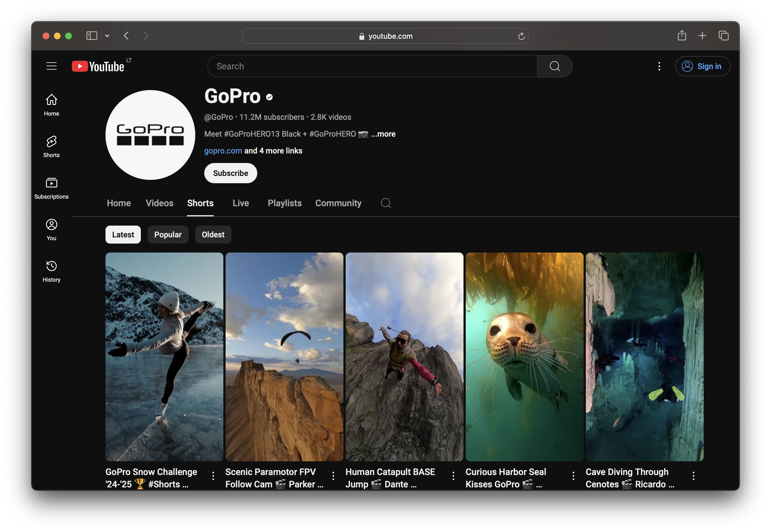Click into the YouTube Search field
This screenshot has height=532, width=771.
[372, 66]
